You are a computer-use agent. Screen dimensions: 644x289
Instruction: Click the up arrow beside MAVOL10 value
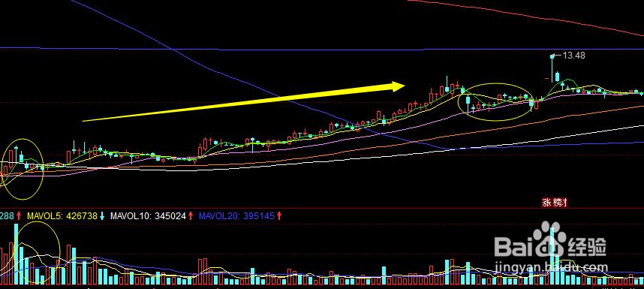click(x=191, y=215)
